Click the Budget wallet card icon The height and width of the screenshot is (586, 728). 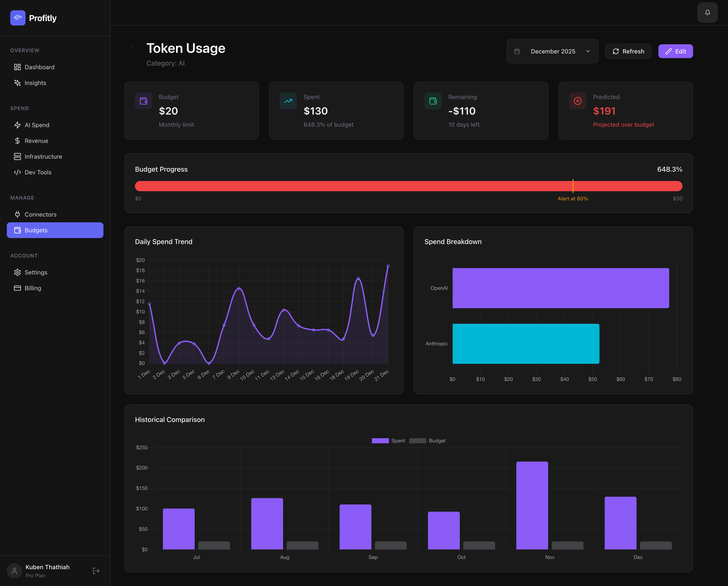point(143,101)
